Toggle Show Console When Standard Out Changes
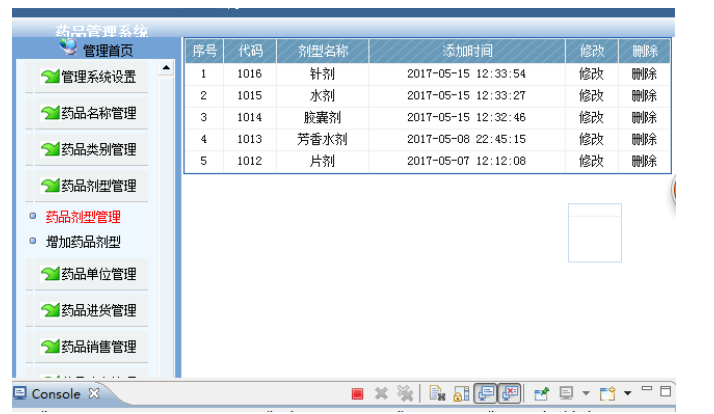Screen dimensions: 714x414 [485, 394]
